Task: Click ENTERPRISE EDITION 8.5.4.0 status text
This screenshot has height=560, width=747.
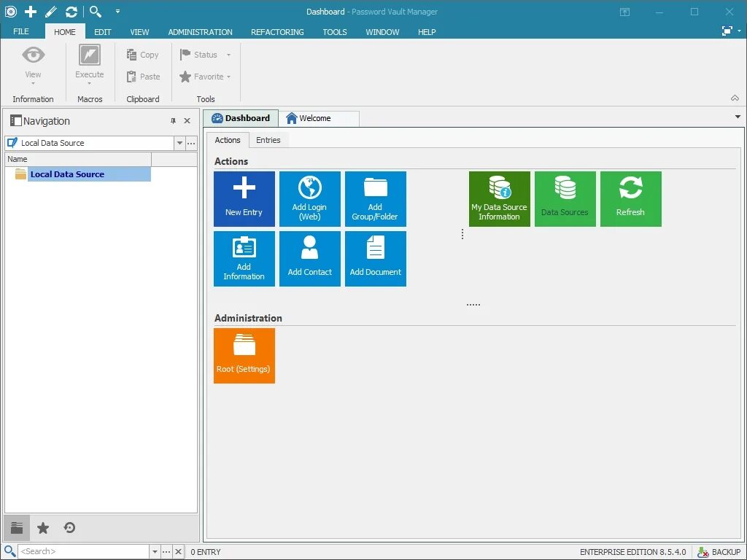Action: [632, 552]
